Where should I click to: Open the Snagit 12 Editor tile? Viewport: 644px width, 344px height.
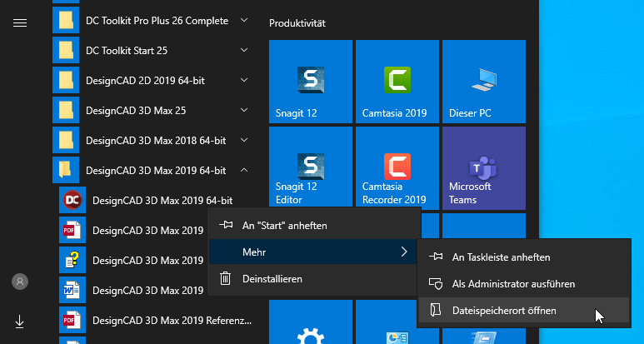tap(311, 167)
